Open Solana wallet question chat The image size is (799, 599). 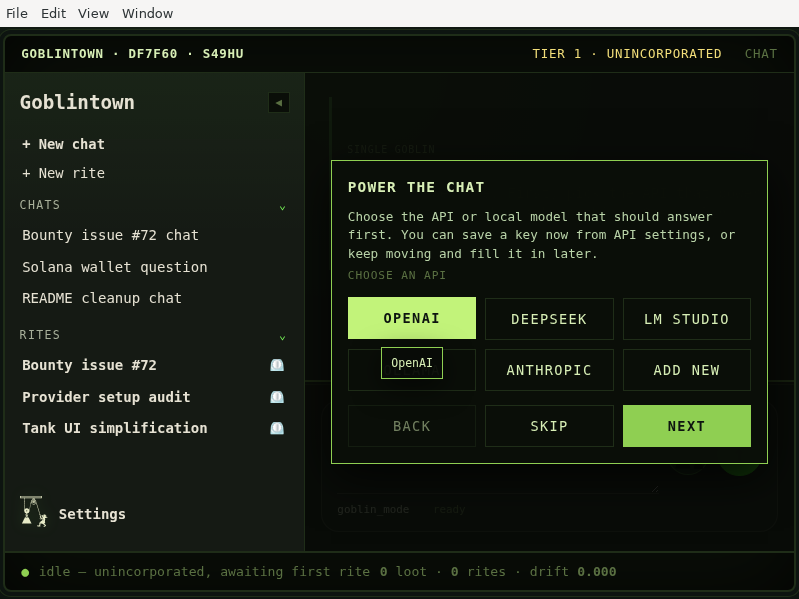coord(115,267)
